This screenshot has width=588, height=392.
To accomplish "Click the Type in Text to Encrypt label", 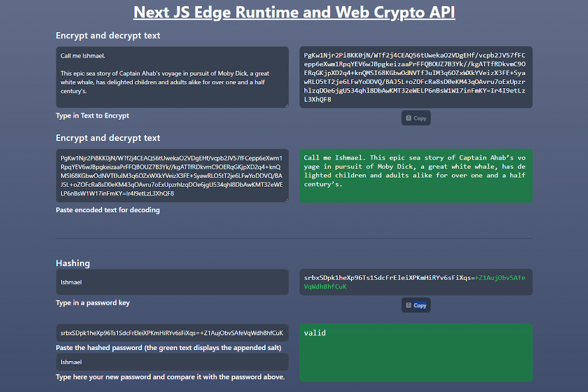I will point(92,115).
